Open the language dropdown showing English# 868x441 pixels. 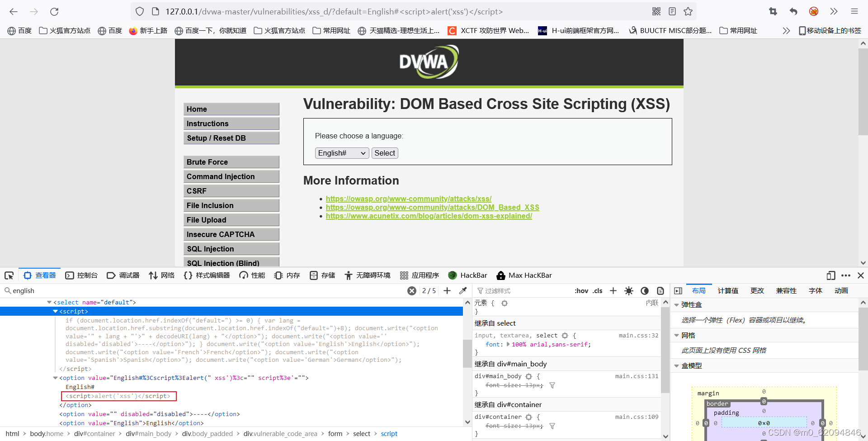pyautogui.click(x=342, y=153)
